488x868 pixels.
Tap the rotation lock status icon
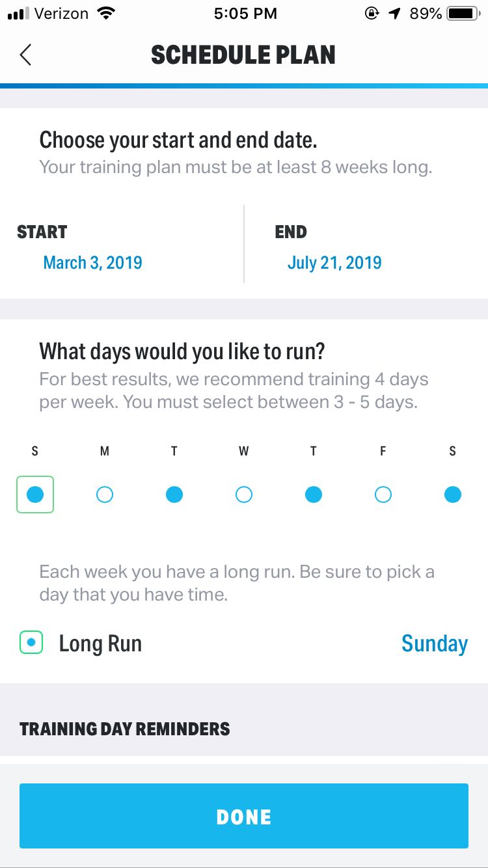click(x=372, y=14)
